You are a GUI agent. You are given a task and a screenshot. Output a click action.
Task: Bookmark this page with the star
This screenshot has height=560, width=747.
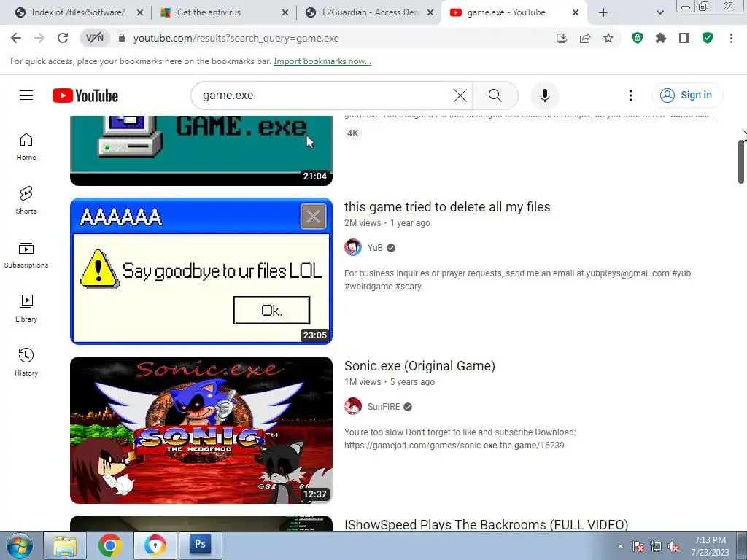pyautogui.click(x=608, y=38)
